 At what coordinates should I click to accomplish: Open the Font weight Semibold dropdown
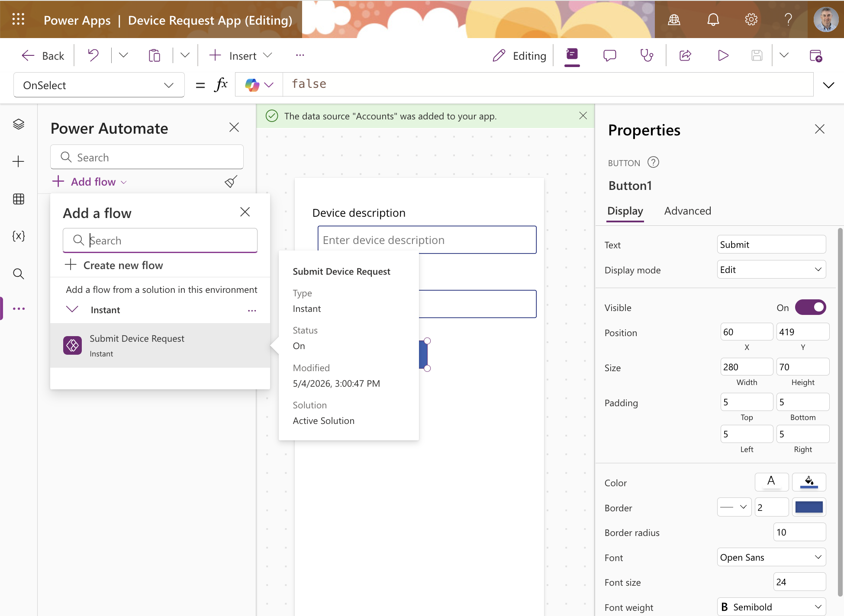pos(771,607)
